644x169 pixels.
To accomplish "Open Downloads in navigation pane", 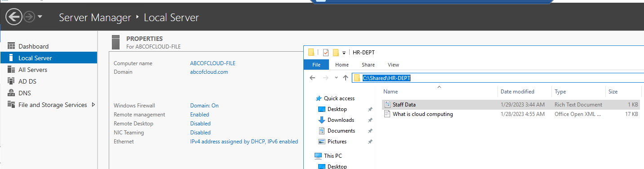I will click(341, 120).
